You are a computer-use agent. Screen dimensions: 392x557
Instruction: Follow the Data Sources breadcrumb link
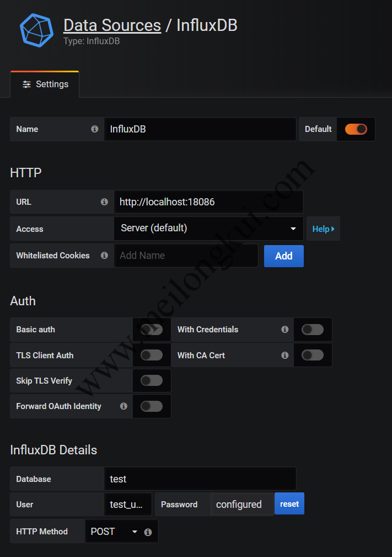click(112, 25)
